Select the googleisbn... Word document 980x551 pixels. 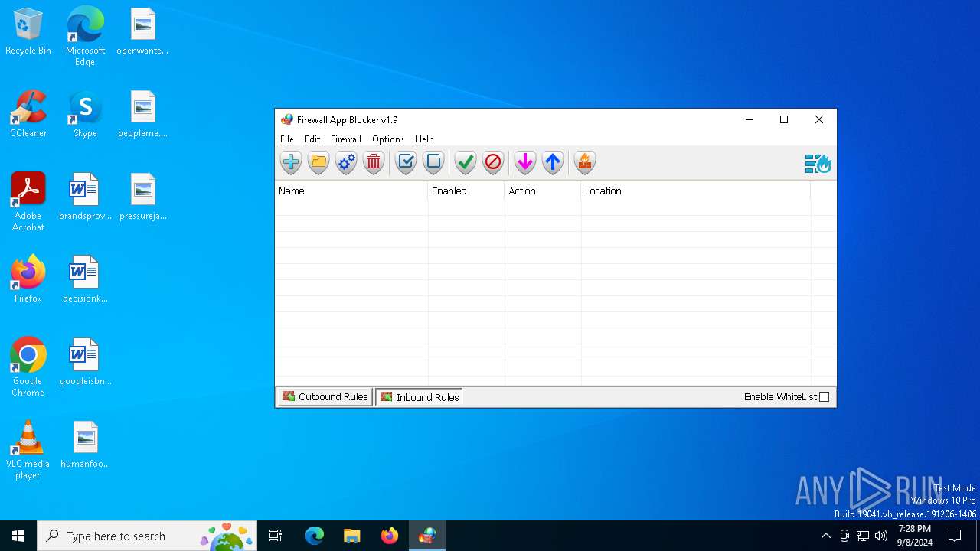[x=85, y=363]
